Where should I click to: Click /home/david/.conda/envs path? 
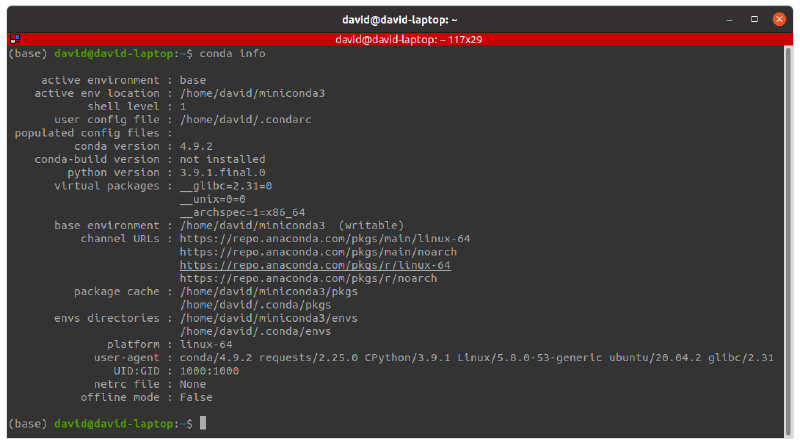[255, 331]
